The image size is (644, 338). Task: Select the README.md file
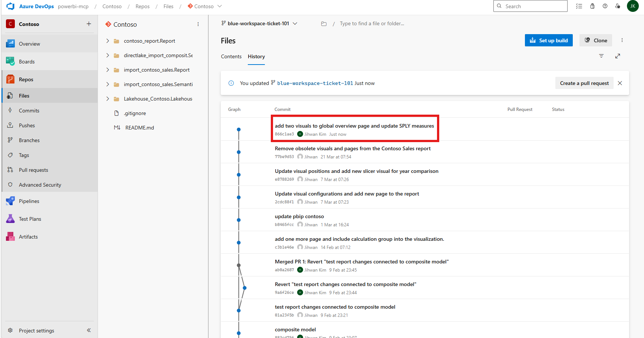coord(139,128)
